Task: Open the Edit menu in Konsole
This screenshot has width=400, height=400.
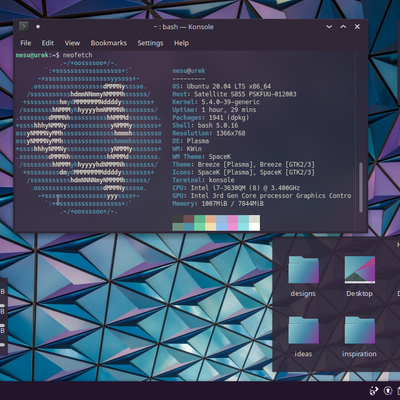Action: [48, 43]
